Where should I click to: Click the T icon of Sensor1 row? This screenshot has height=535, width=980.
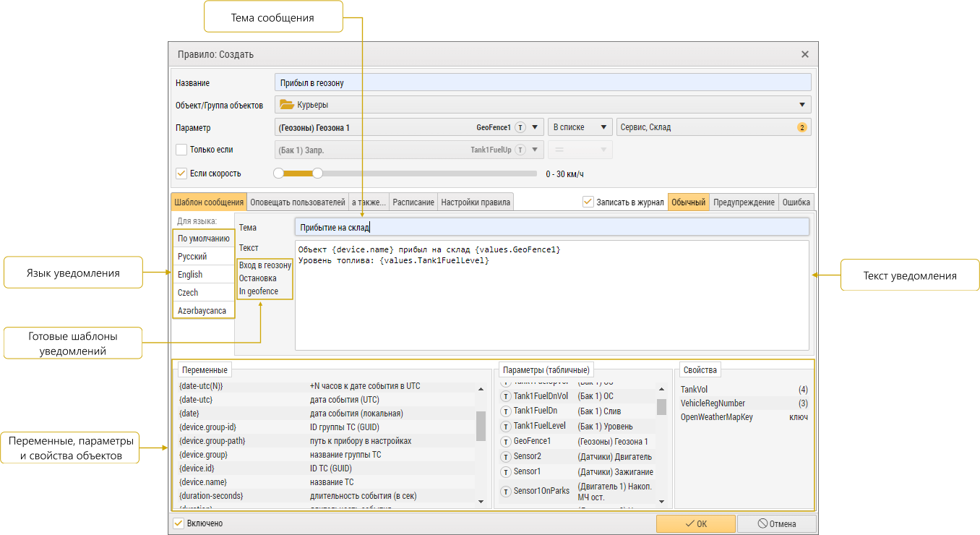click(x=506, y=471)
